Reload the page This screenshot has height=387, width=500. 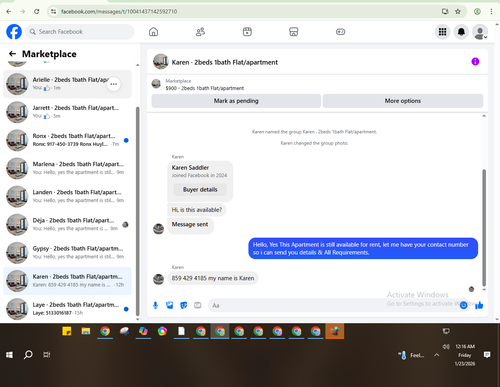click(37, 11)
